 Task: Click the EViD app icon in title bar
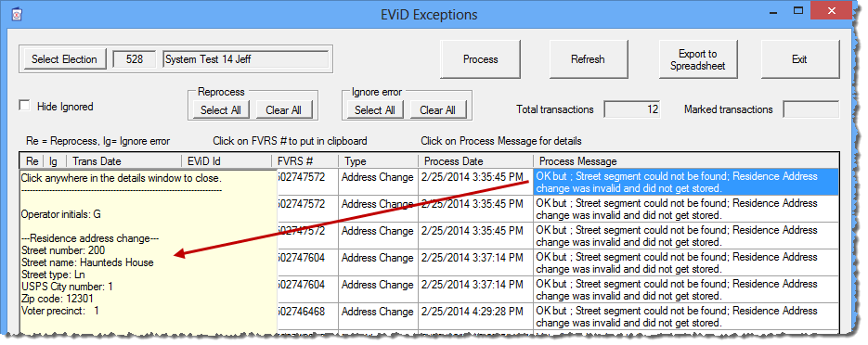tap(17, 15)
